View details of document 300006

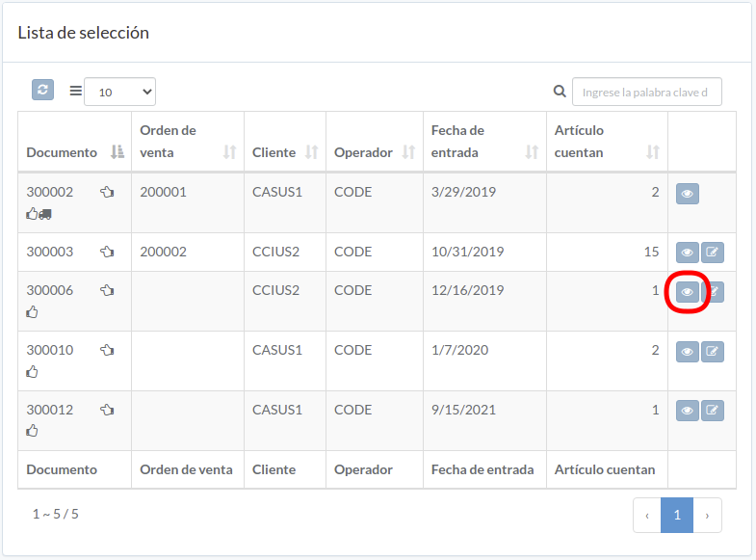coord(687,292)
